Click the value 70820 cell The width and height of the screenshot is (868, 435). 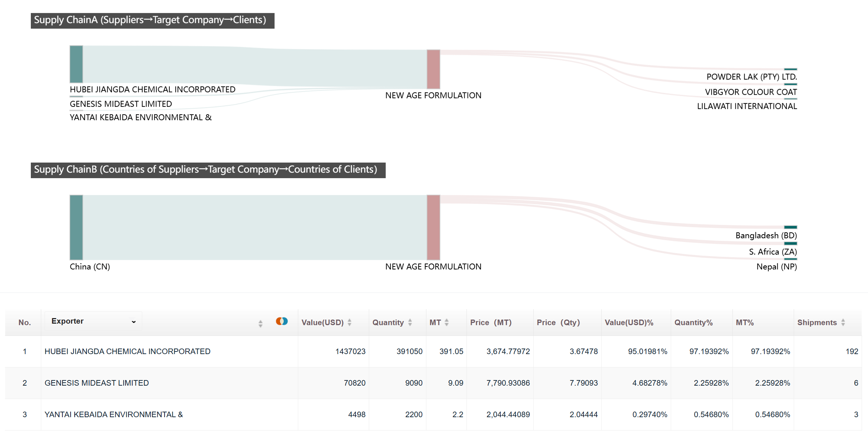(355, 383)
